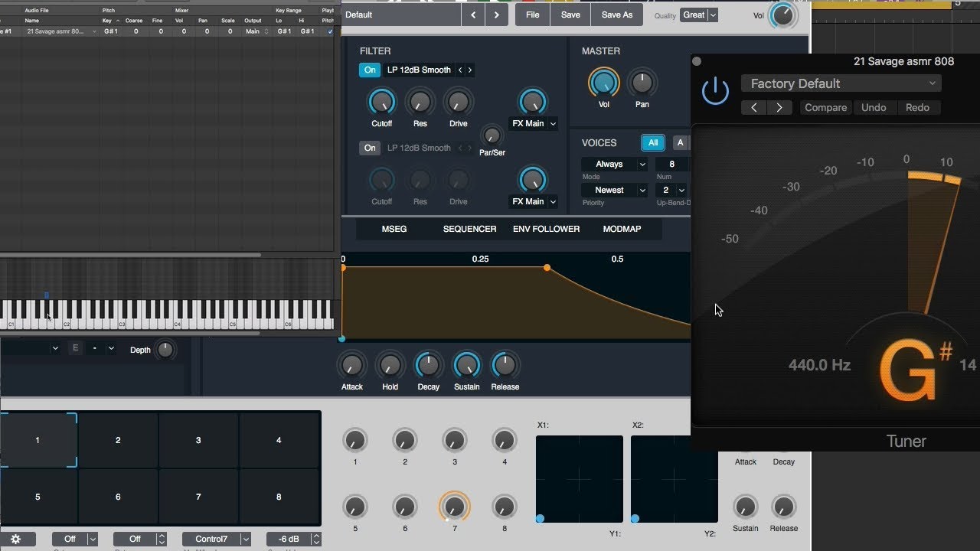Switch to the ENV FOLLOWER tab
The image size is (980, 551).
point(546,229)
